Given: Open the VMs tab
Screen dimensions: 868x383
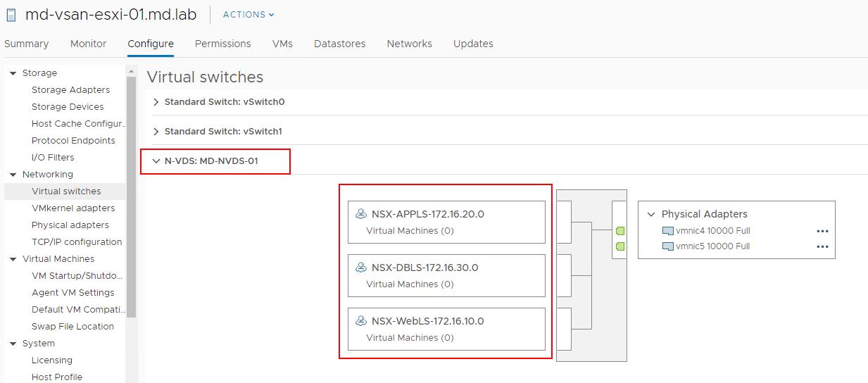Looking at the screenshot, I should click(282, 44).
